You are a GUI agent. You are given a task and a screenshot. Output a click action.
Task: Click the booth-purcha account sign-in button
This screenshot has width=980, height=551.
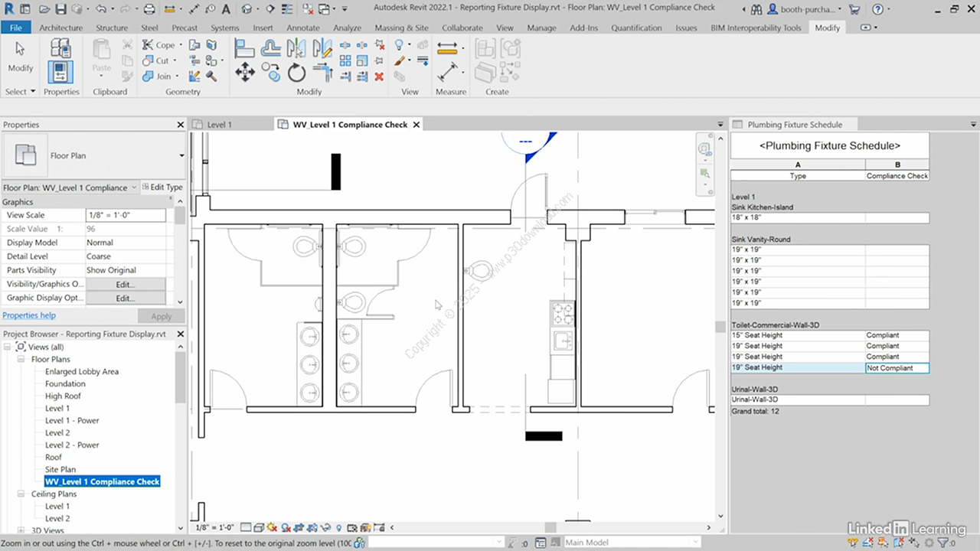click(x=804, y=9)
